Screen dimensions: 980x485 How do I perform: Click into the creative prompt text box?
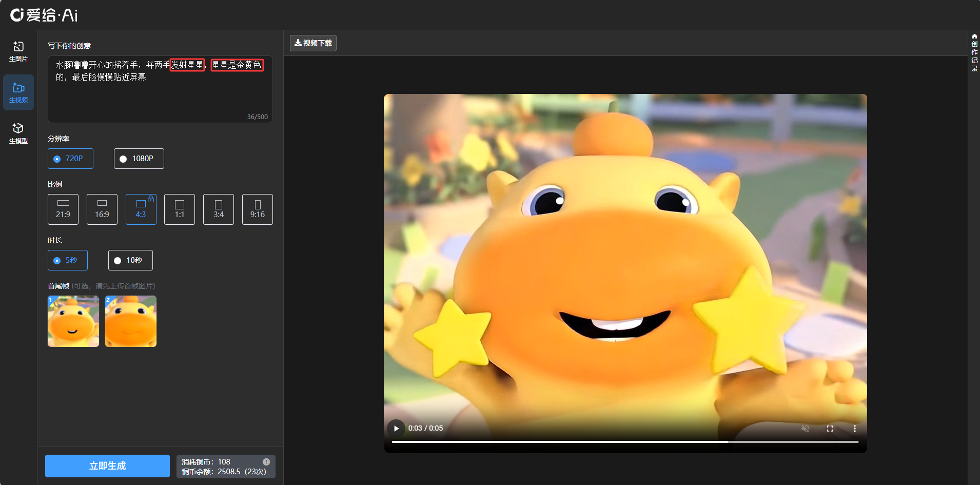[160, 89]
